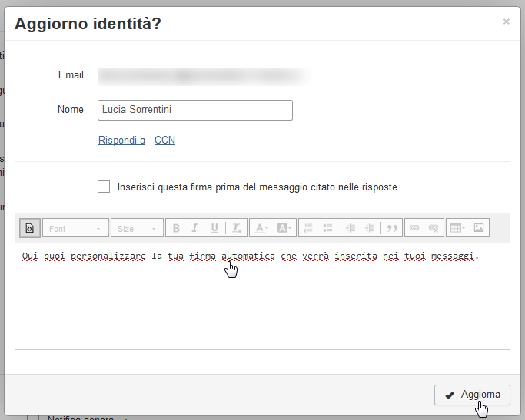Click the Aggiorna button
Image resolution: width=525 pixels, height=420 pixels.
coord(472,395)
